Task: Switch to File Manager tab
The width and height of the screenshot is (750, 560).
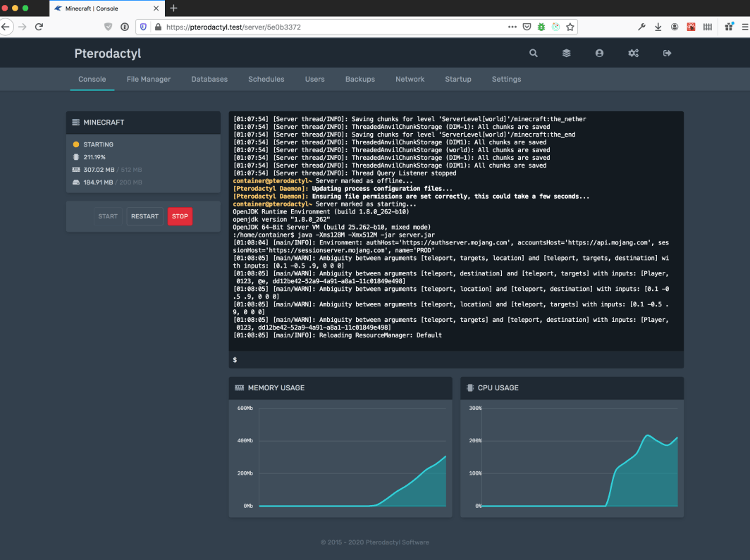Action: pyautogui.click(x=148, y=80)
